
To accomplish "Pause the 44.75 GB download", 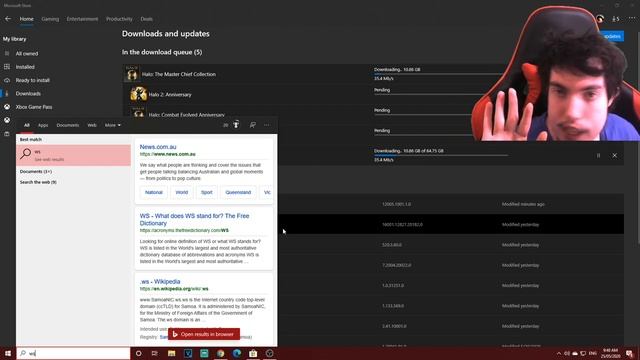I will (598, 156).
